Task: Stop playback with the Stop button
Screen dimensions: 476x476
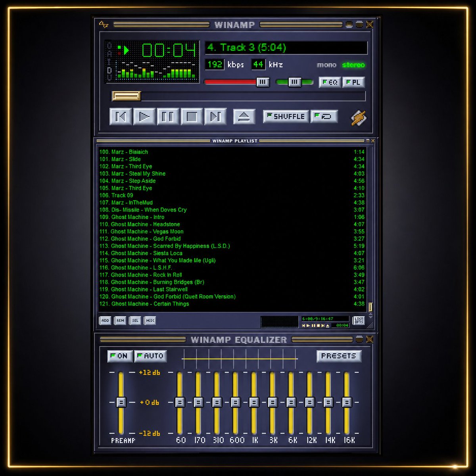Action: 192,117
